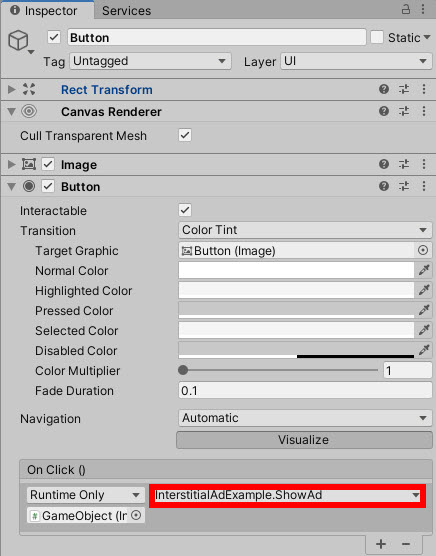This screenshot has height=556, width=436.
Task: Pick Selected Color with eyedropper
Action: (424, 330)
